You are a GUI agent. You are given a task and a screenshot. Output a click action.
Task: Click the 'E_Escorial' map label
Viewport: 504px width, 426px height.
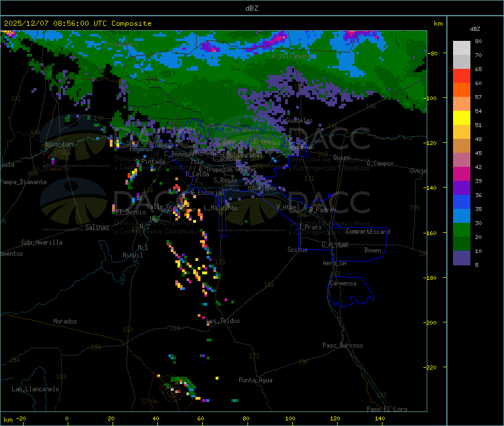tap(208, 193)
